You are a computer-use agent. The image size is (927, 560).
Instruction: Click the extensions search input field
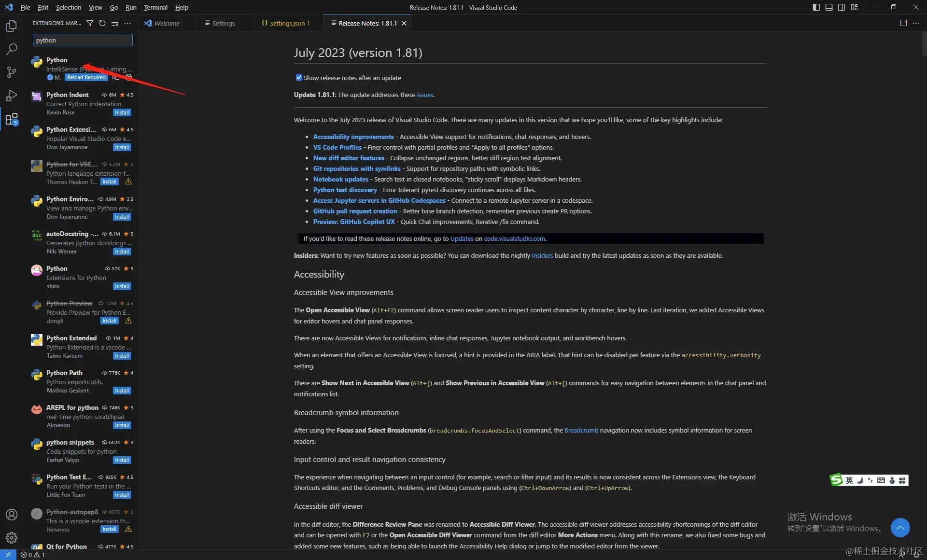[x=83, y=40]
